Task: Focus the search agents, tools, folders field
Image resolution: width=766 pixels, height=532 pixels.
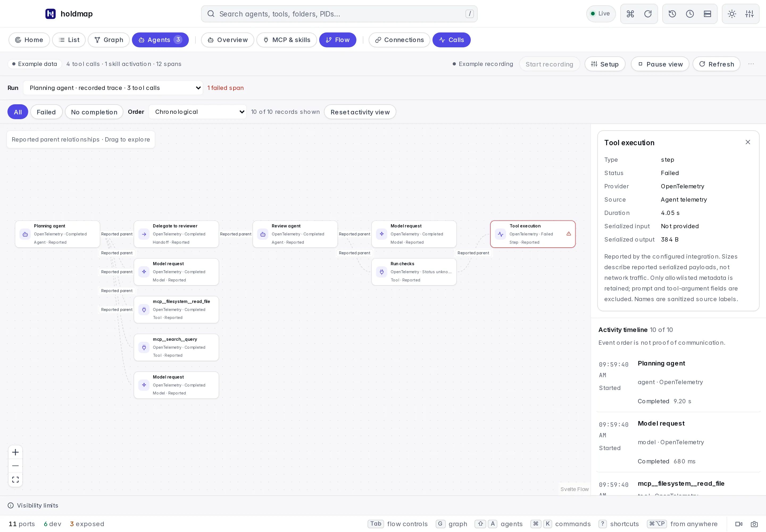Action: coord(339,14)
